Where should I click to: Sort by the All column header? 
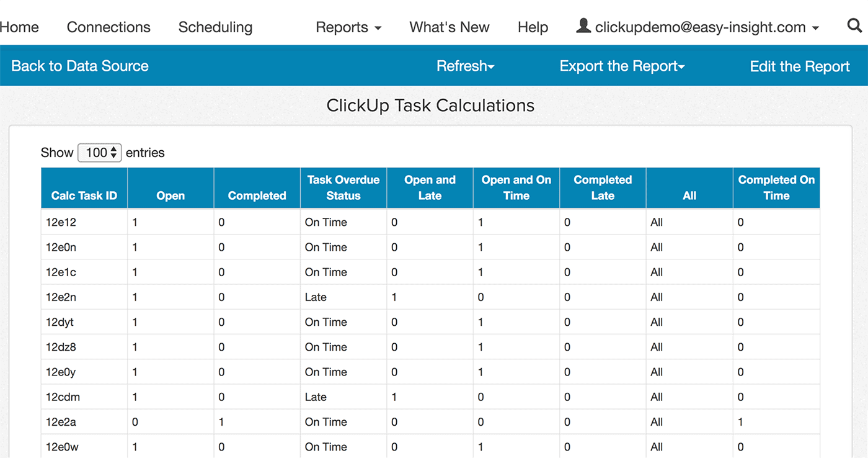pos(689,188)
